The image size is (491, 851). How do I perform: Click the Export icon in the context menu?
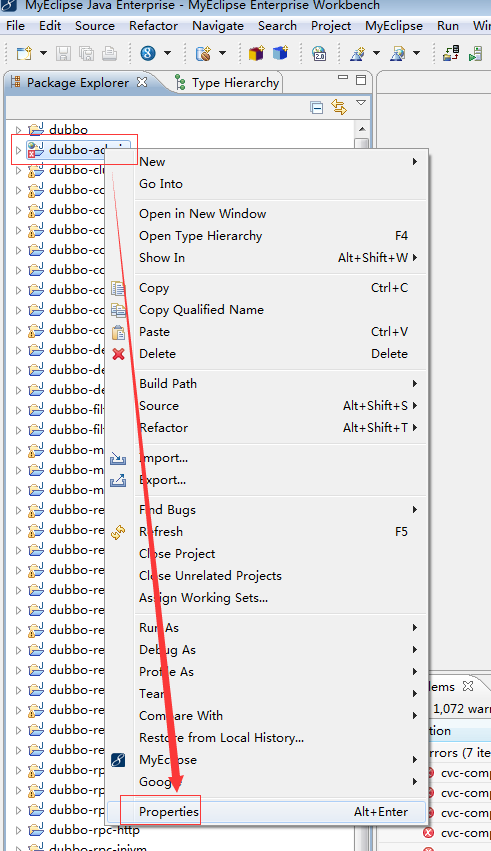(118, 480)
